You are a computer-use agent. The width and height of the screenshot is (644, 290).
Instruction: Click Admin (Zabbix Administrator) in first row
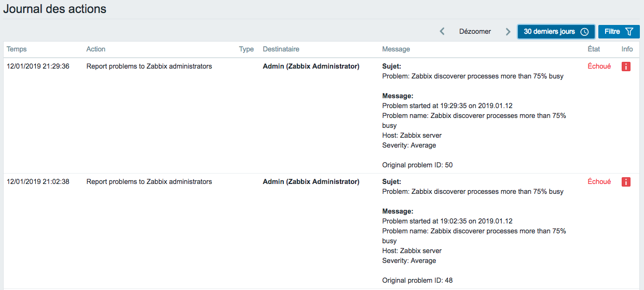coord(311,67)
